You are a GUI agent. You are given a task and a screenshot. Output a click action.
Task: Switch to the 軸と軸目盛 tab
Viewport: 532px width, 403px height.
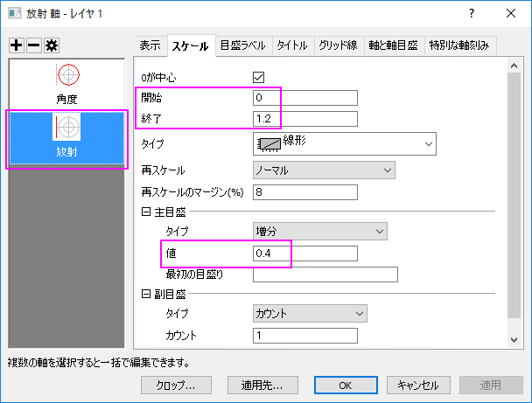(x=393, y=45)
